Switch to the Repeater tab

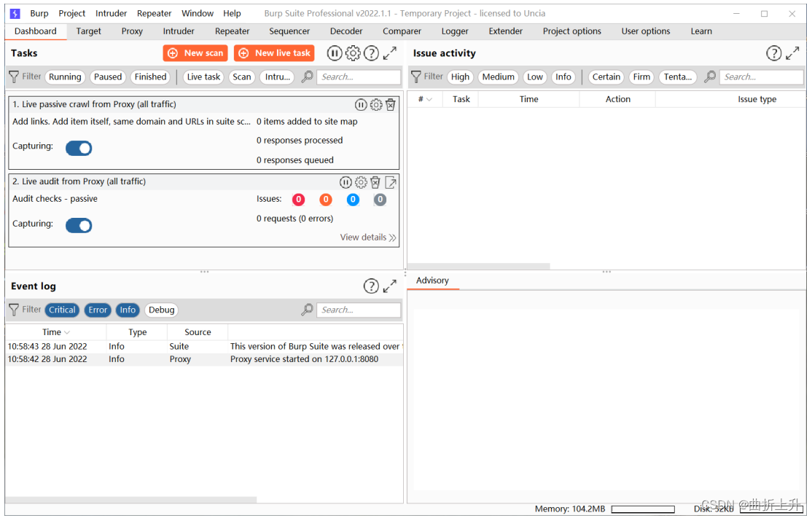[x=232, y=31]
